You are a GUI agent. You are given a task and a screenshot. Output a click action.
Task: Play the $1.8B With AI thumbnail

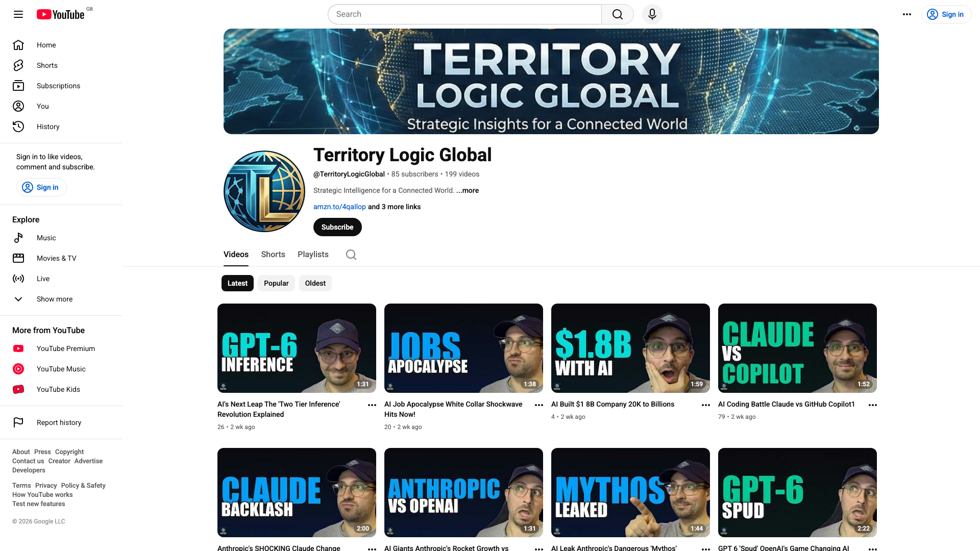[630, 348]
